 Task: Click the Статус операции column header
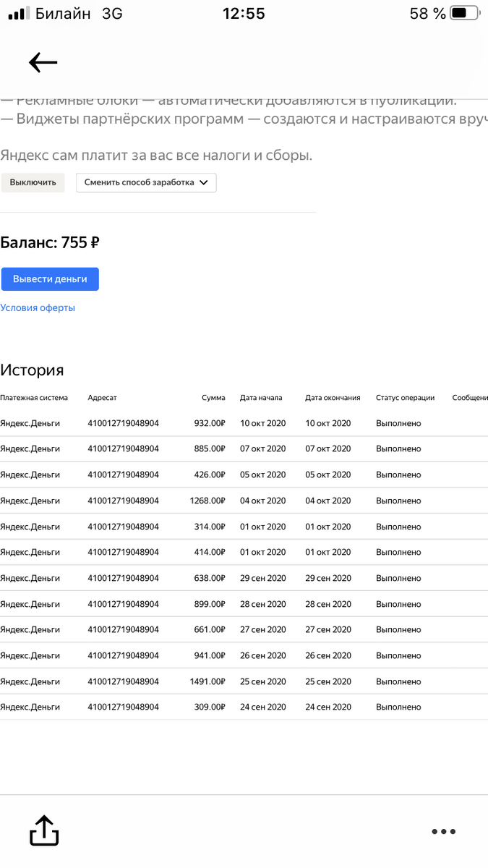(x=406, y=398)
